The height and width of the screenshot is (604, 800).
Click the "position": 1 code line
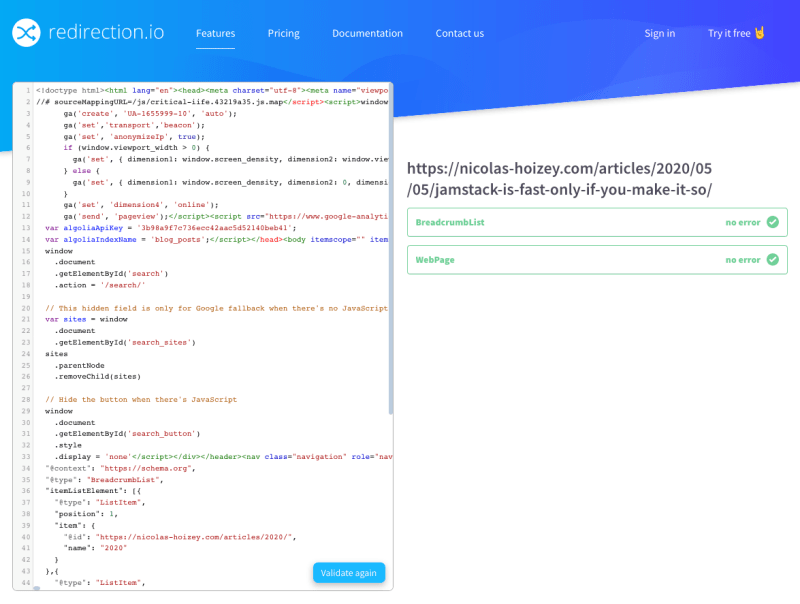tap(86, 514)
